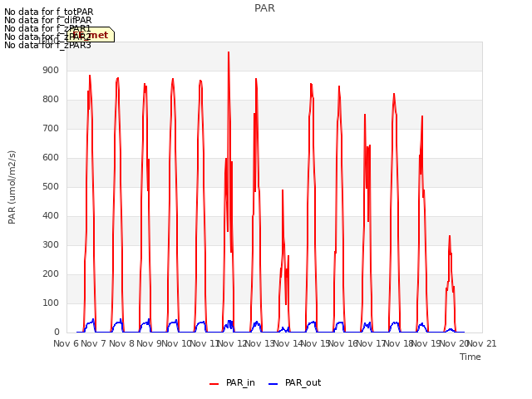The width and height of the screenshot is (532, 399).
Task: Click the 'No data for f_zPAR3' message
Action: tap(47, 45)
